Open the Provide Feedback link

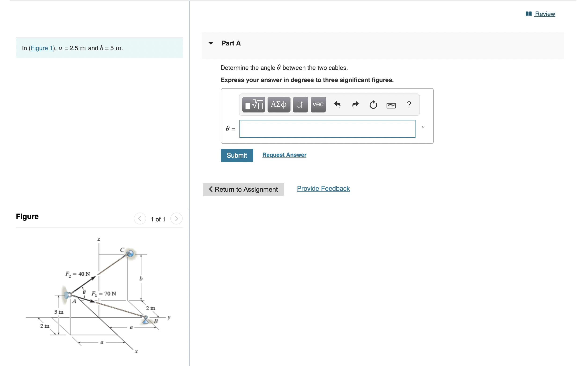pos(323,188)
